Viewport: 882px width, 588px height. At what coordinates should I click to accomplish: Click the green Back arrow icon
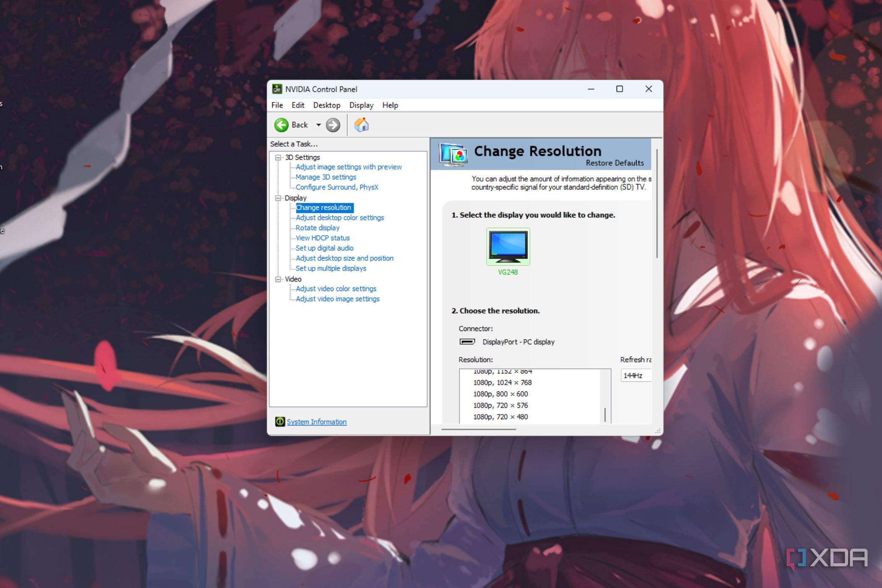click(281, 125)
